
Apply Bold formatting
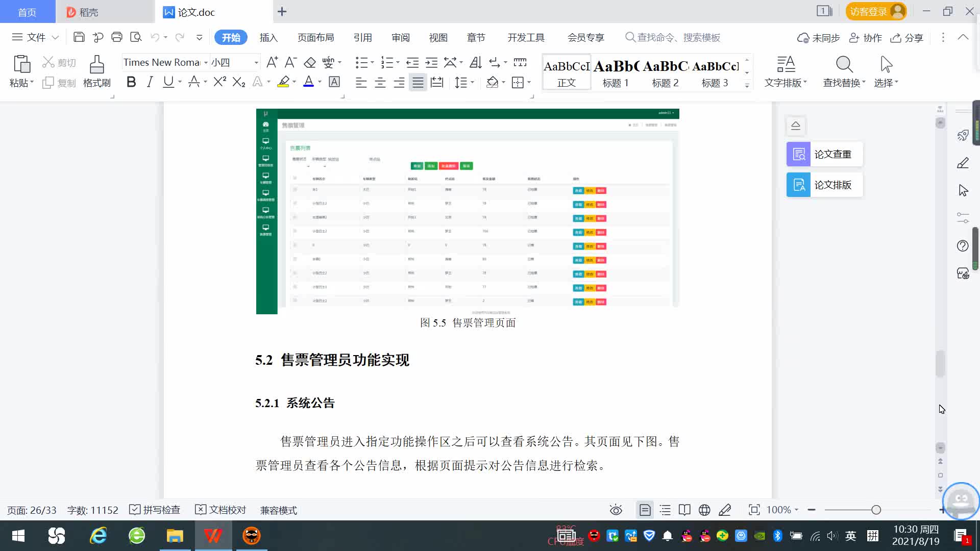pyautogui.click(x=131, y=82)
